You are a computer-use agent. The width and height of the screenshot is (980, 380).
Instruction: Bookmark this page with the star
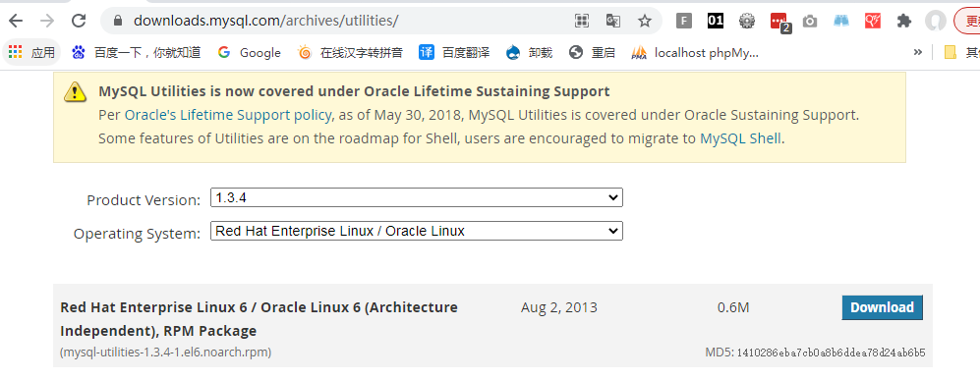tap(645, 21)
